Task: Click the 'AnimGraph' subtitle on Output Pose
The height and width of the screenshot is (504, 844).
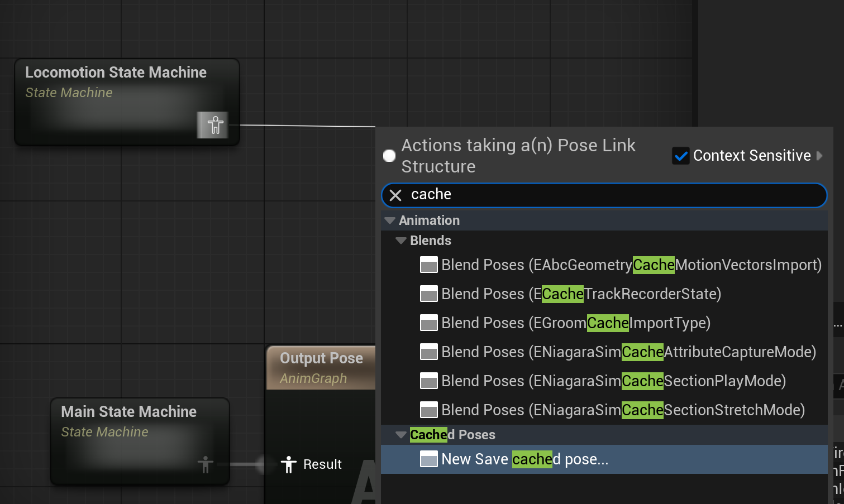Action: coord(313,378)
